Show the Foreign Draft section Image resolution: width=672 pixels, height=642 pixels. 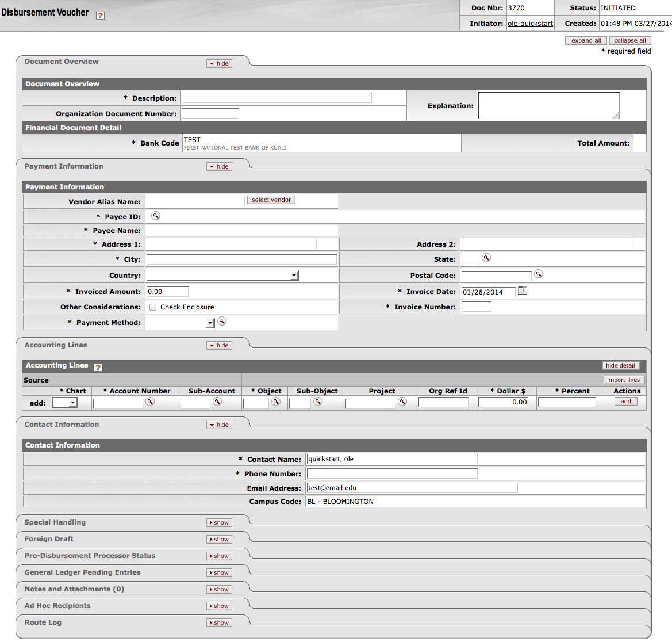(220, 539)
